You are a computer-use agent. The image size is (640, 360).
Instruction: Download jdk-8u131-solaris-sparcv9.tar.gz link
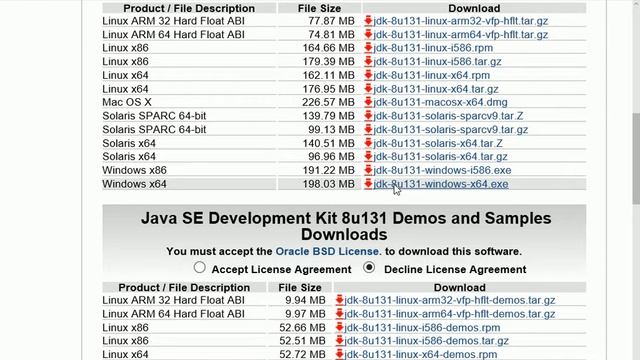(x=451, y=130)
